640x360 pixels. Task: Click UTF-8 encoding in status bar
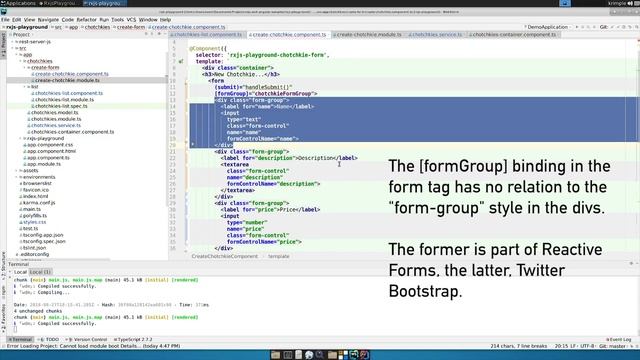tap(587, 346)
